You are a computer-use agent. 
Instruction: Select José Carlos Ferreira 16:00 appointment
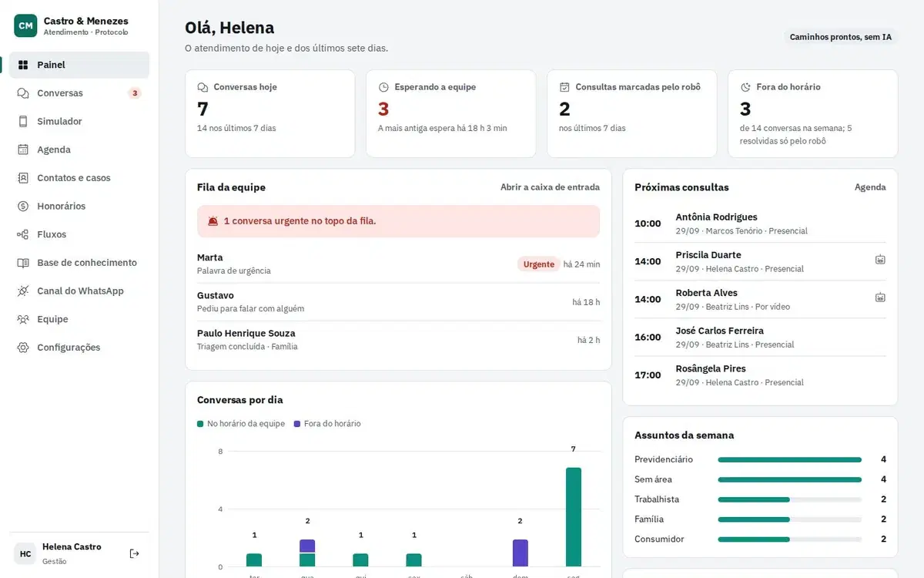pos(760,337)
